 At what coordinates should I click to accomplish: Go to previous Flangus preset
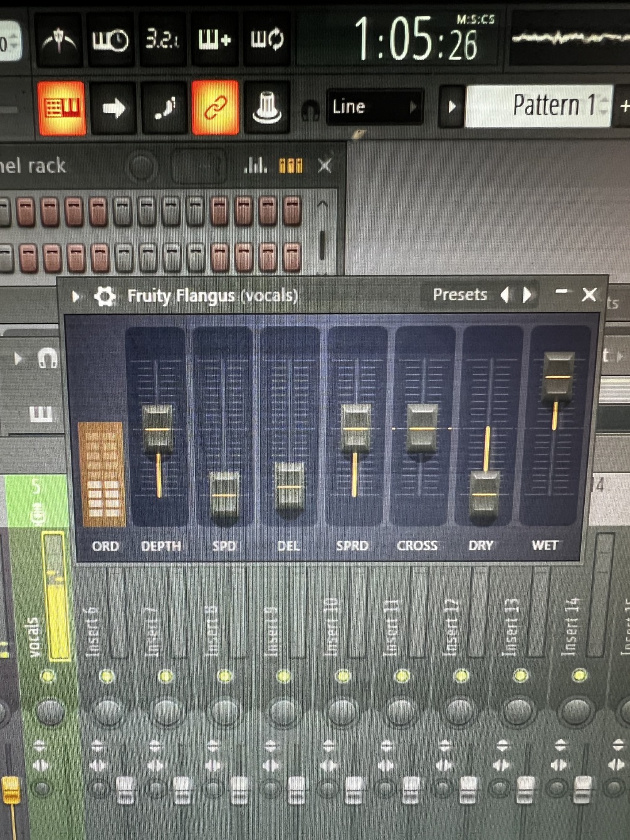point(505,295)
